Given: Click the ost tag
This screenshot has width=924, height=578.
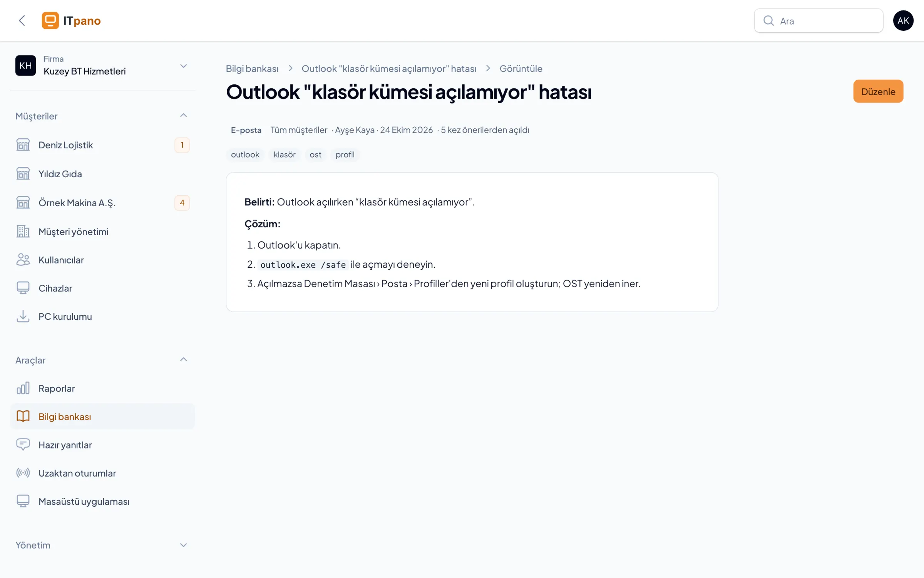Looking at the screenshot, I should click(315, 155).
